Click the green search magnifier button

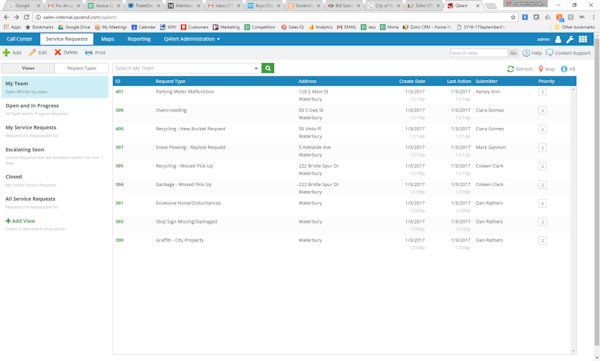point(268,68)
